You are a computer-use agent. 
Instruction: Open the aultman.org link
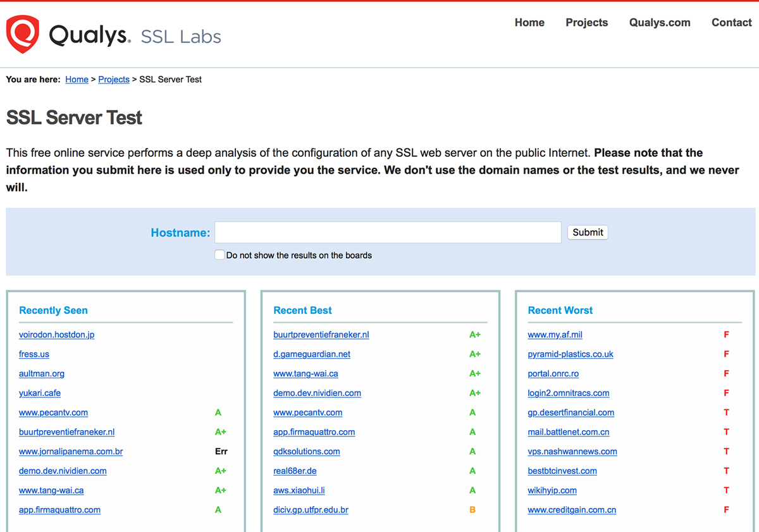tap(42, 374)
